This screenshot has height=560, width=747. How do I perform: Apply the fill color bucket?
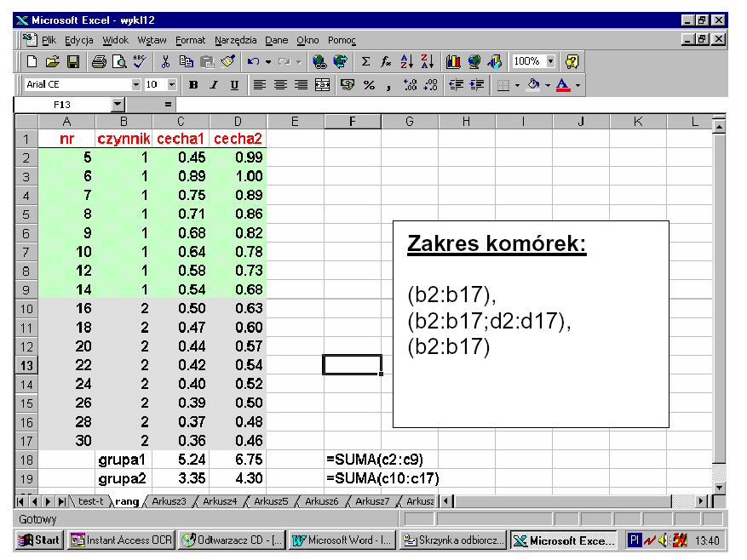point(533,85)
